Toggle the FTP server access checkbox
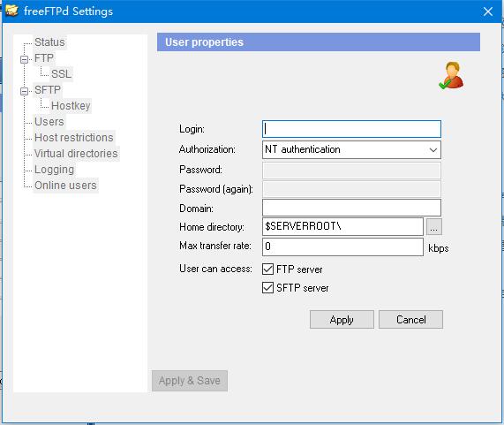504x425 pixels. tap(267, 269)
